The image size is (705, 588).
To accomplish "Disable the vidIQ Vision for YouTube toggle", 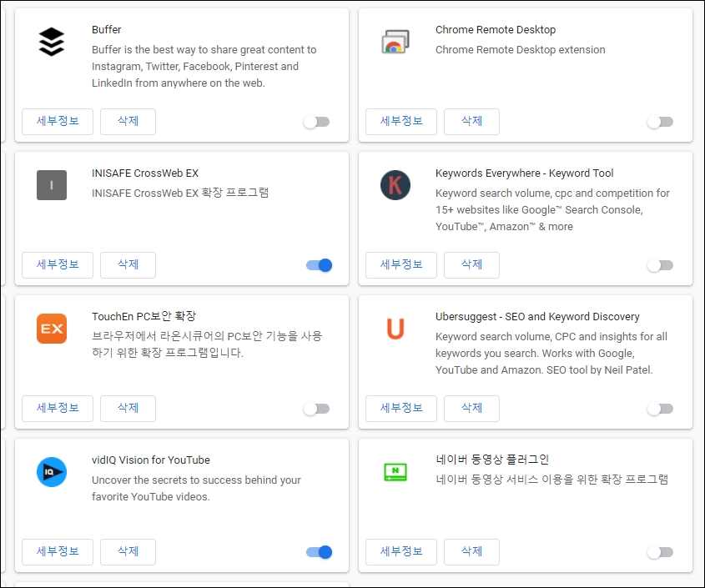I will 318,551.
